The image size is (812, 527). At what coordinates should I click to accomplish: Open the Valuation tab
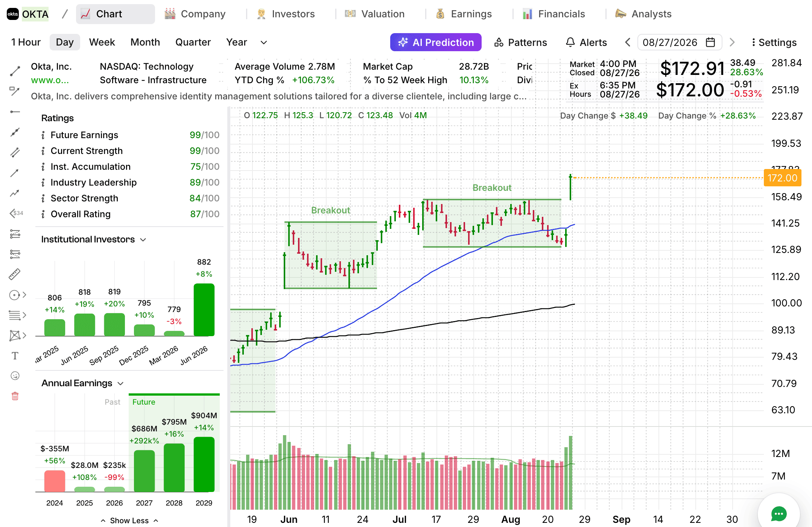click(375, 14)
